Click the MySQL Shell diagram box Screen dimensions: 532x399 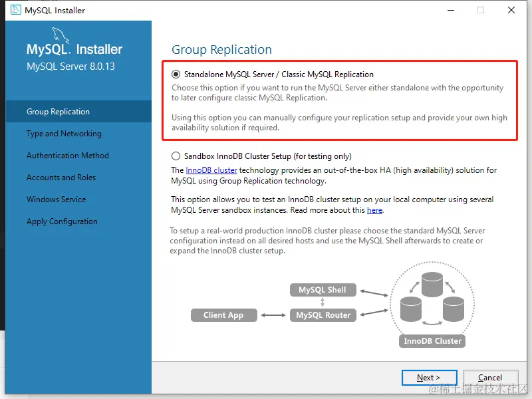(323, 290)
